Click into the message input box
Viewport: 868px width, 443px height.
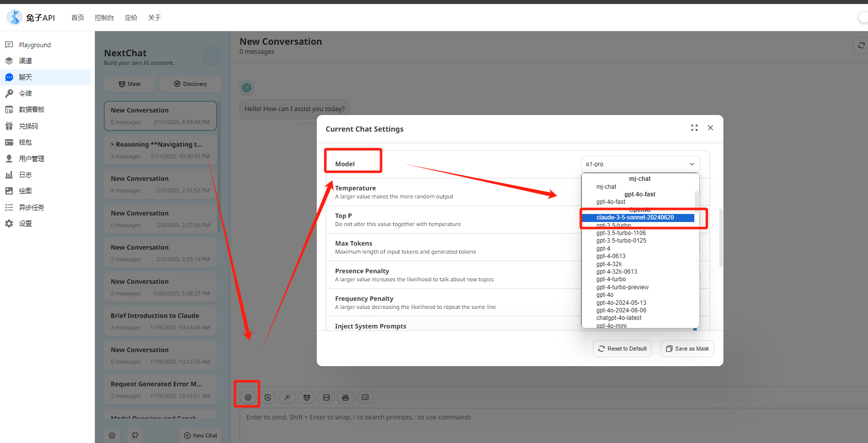tap(502, 424)
